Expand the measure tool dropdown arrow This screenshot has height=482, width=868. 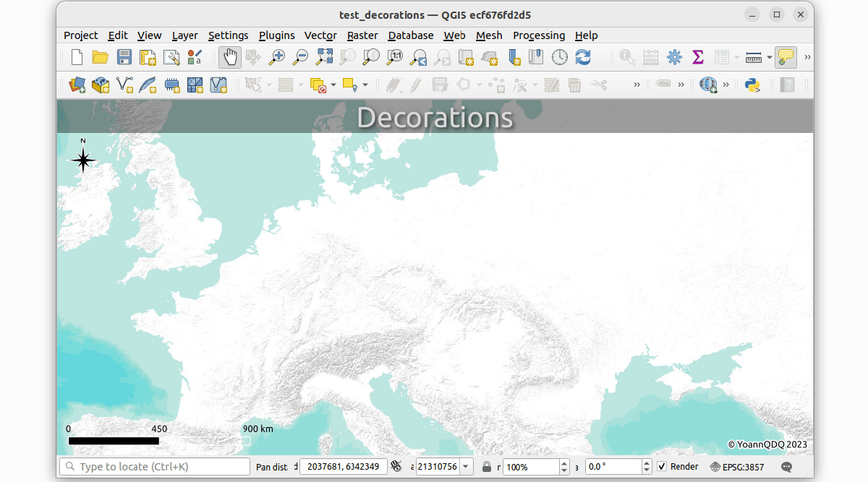(769, 57)
